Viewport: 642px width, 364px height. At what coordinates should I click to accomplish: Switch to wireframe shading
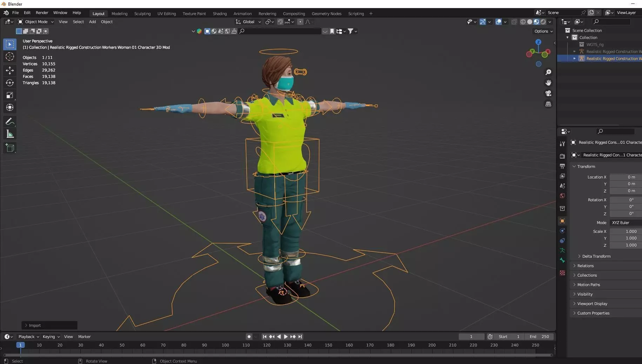pos(523,22)
